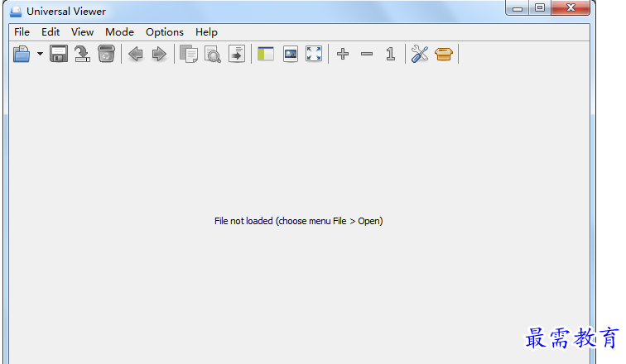This screenshot has width=626, height=364.
Task: Go to previous file with left arrow
Action: coord(136,54)
